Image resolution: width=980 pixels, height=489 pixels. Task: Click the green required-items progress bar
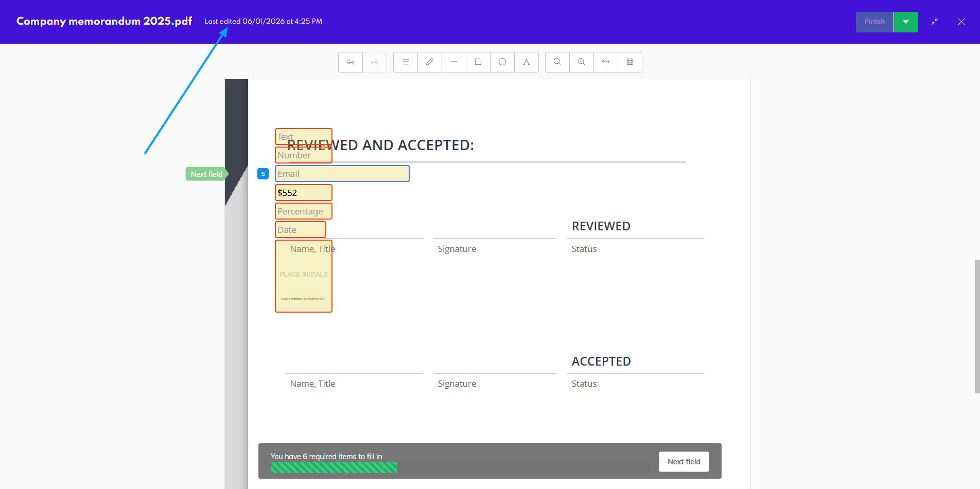[334, 467]
